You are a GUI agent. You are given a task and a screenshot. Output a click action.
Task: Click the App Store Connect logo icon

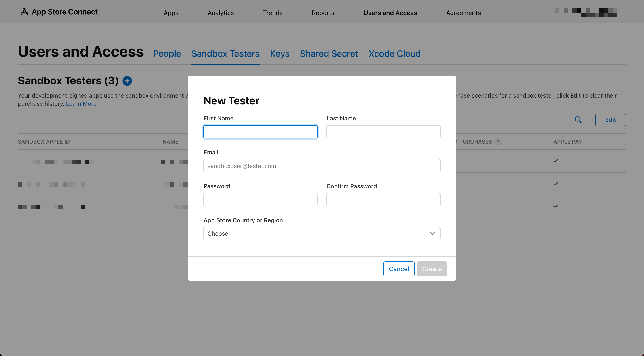tap(24, 11)
